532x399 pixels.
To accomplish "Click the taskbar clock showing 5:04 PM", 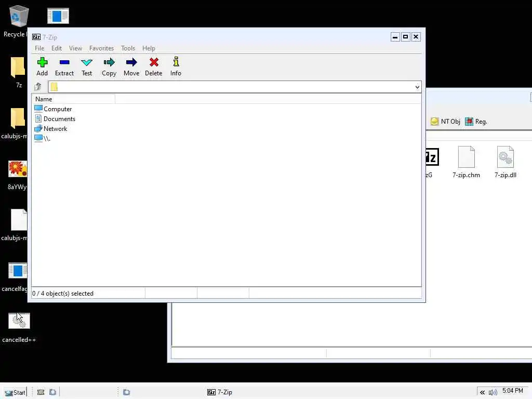I will [x=512, y=391].
